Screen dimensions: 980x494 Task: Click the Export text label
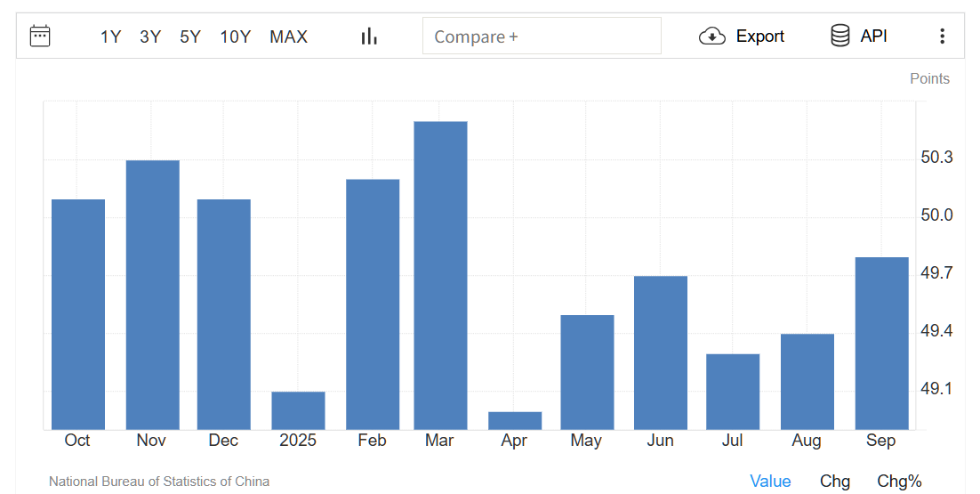(x=759, y=36)
